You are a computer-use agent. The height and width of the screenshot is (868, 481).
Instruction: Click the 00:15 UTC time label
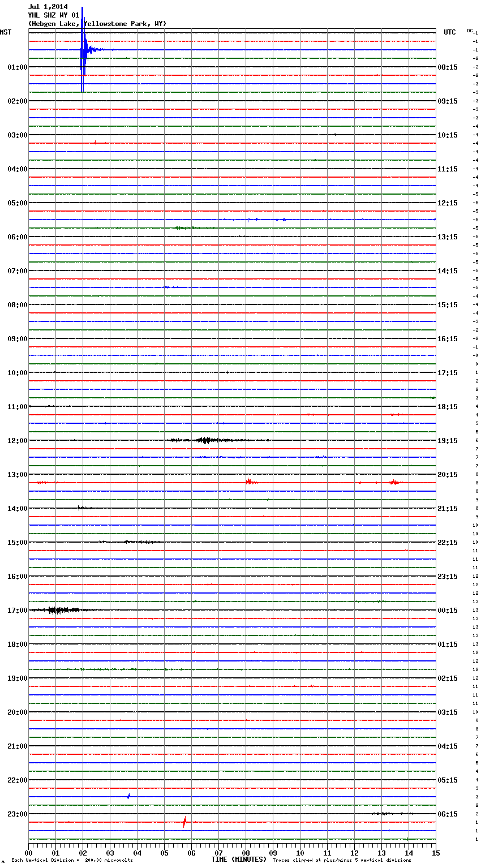coord(448,611)
